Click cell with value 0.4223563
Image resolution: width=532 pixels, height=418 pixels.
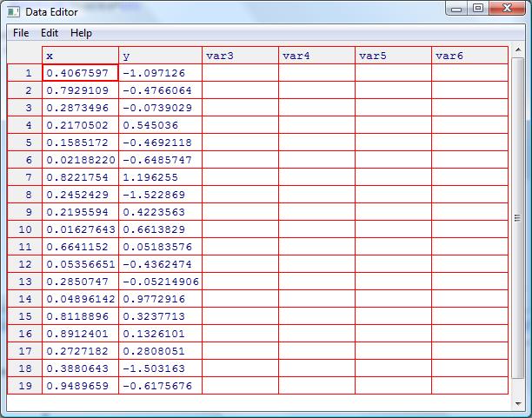pyautogui.click(x=161, y=212)
